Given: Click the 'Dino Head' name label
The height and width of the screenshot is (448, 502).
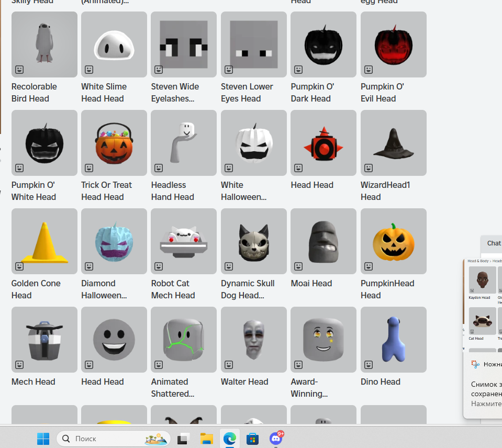Looking at the screenshot, I should click(x=381, y=382).
